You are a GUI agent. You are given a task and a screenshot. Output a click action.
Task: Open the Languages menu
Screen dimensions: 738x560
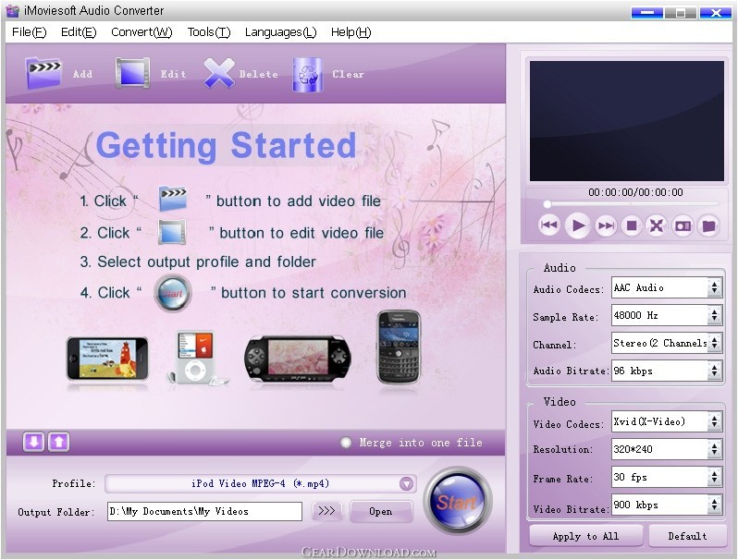point(280,32)
